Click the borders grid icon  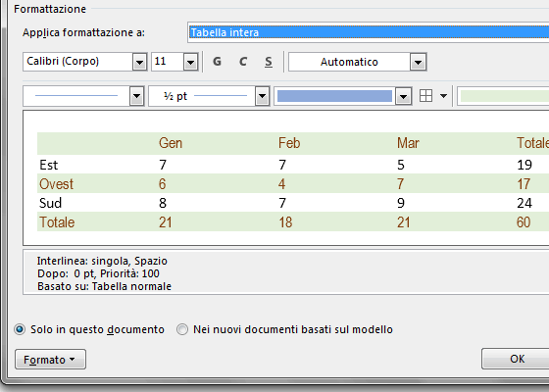(425, 96)
